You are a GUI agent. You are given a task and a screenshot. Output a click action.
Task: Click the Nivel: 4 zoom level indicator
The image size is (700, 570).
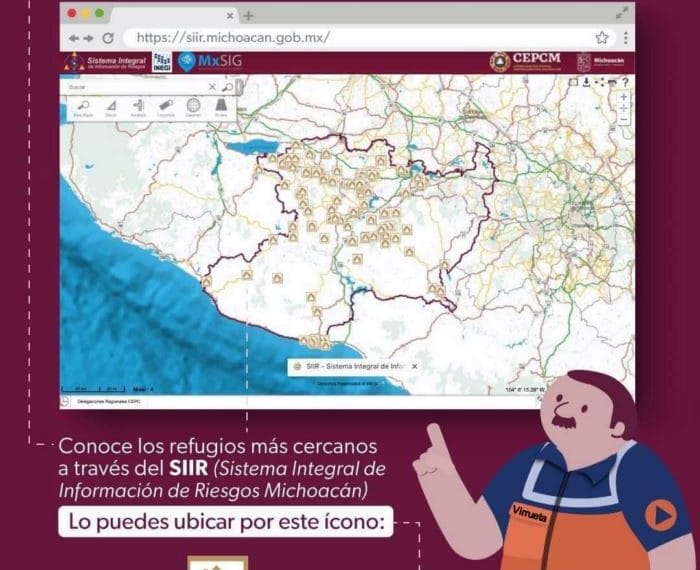(143, 389)
